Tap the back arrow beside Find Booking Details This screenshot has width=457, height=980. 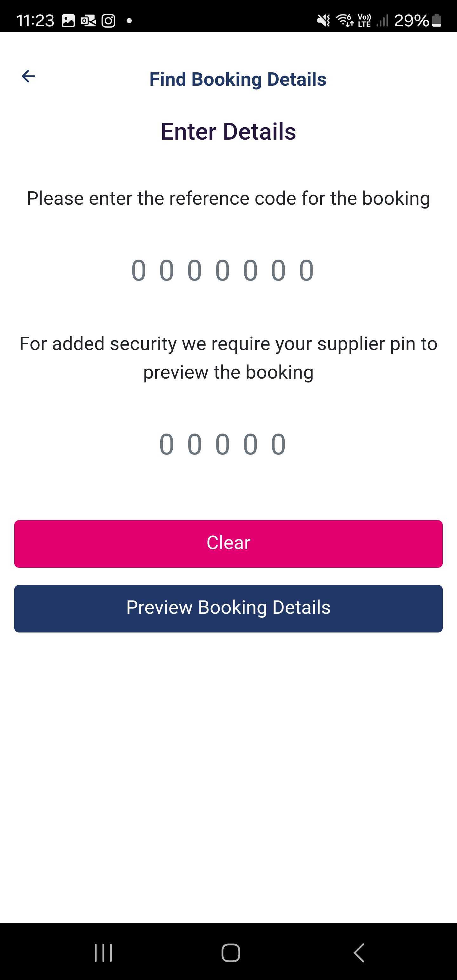coord(29,76)
